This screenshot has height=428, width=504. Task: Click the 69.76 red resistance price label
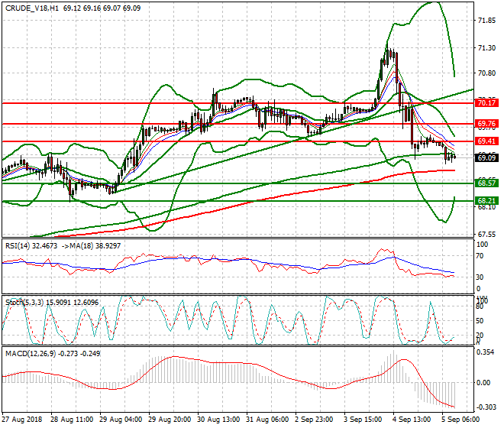point(486,124)
